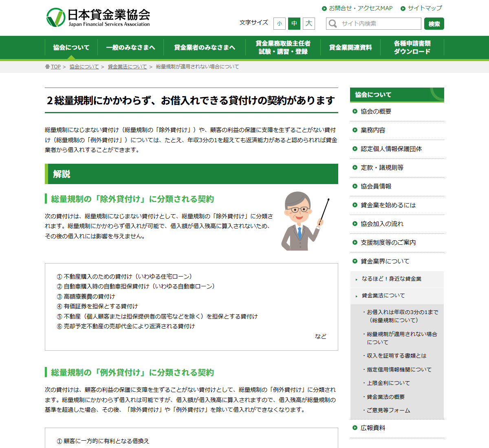Open 貸金業法の概要 sidebar link

pos(384,397)
